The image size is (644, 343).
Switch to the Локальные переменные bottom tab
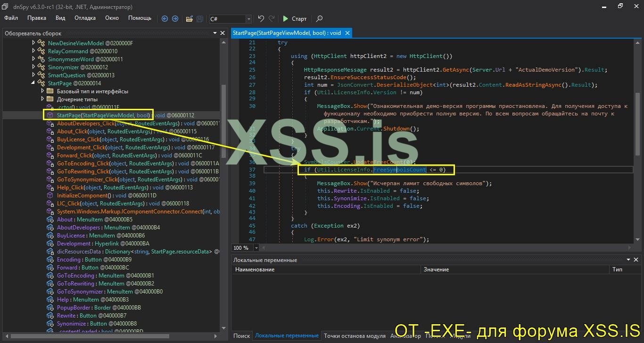click(287, 335)
